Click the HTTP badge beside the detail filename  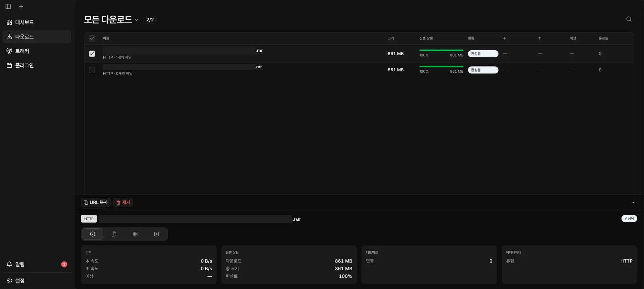point(89,219)
